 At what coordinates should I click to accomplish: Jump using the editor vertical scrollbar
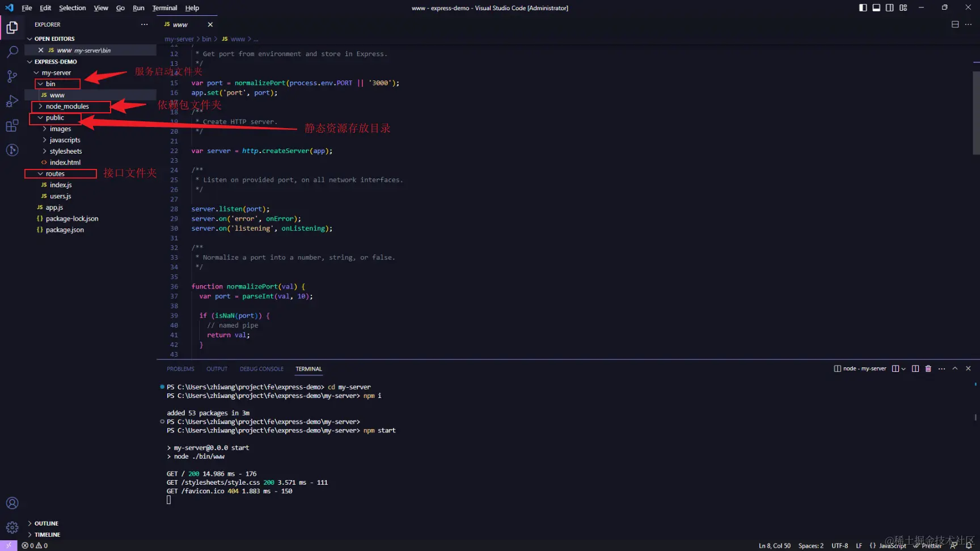click(976, 113)
